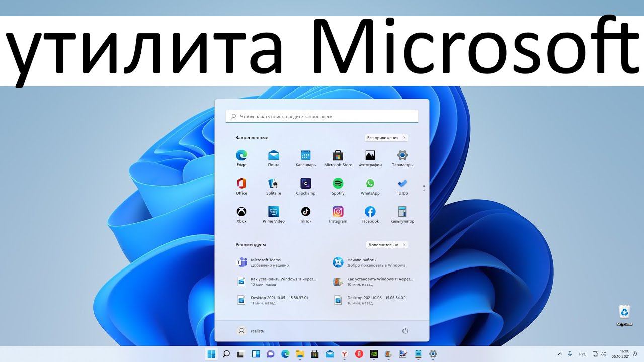Viewport: 644px width, 362px height.
Task: Expand the hidden system tray icons chevron
Action: tap(560, 354)
